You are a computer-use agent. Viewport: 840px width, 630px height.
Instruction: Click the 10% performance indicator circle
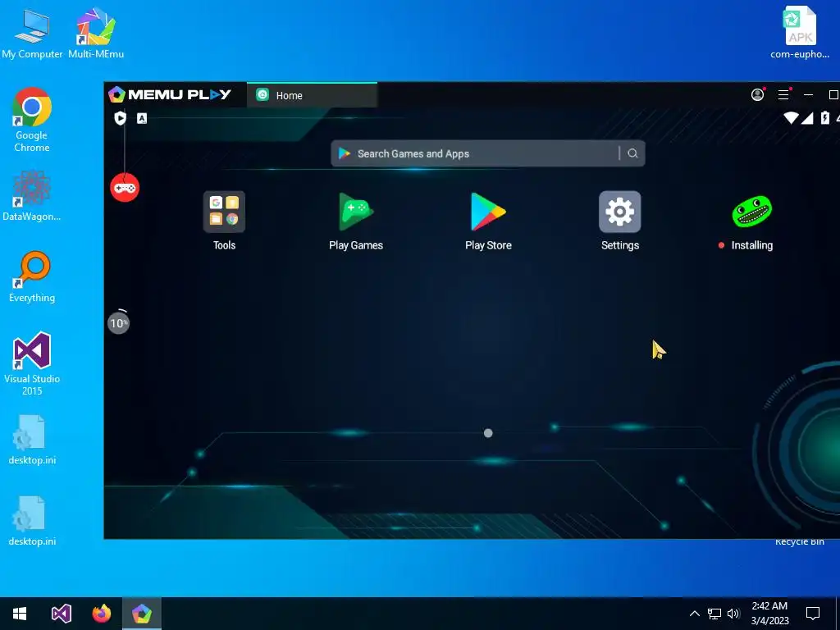coord(118,322)
